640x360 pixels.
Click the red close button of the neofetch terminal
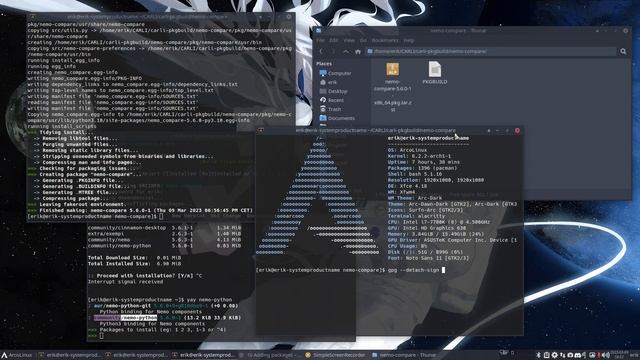point(517,131)
